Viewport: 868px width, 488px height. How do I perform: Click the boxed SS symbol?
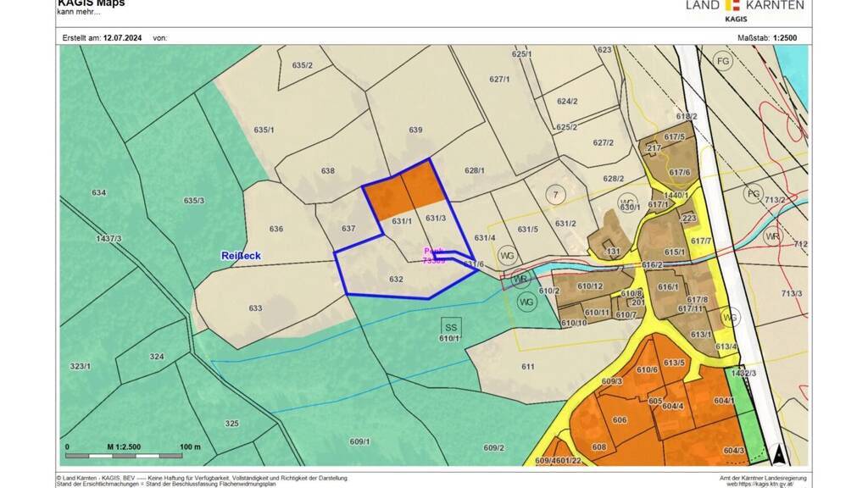450,326
